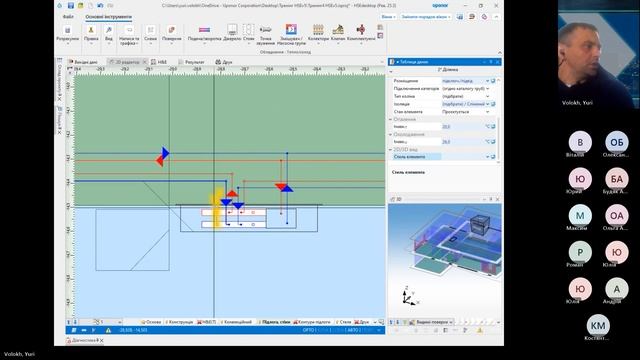
Task: Click the yellow warning icon below 3D view
Action: 480,330
